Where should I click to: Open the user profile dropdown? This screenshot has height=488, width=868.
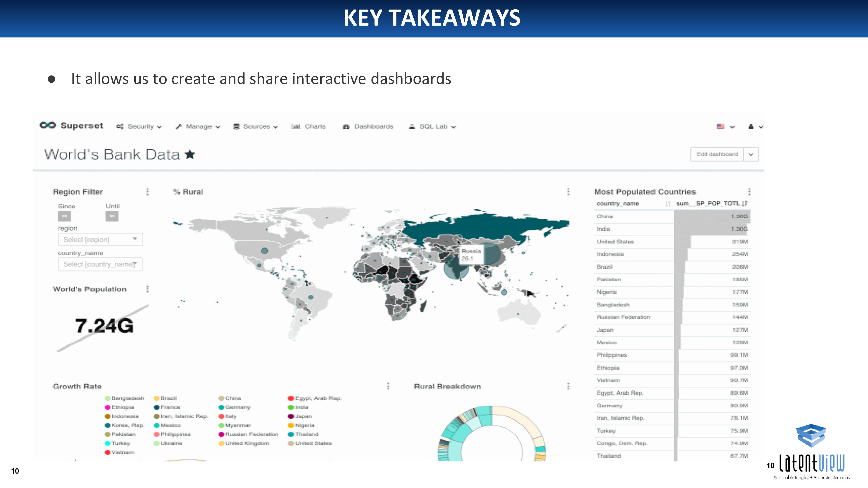coord(755,127)
